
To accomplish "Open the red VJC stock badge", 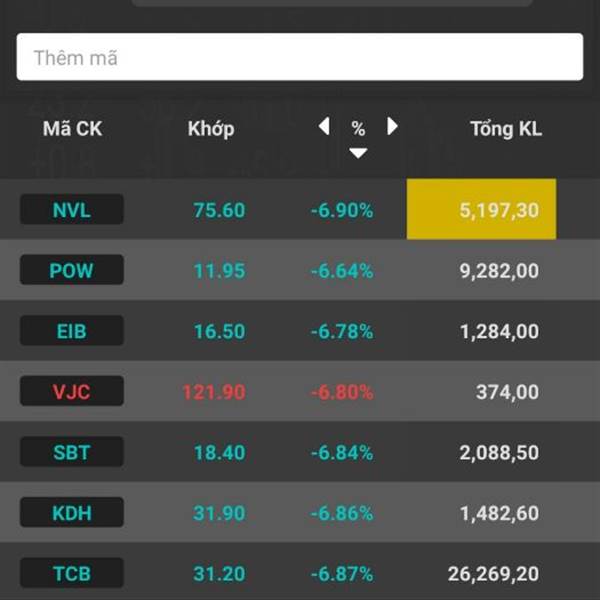I will click(72, 391).
